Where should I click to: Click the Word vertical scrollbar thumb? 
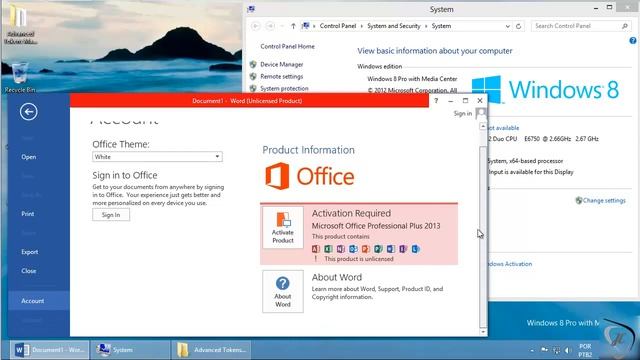click(483, 237)
